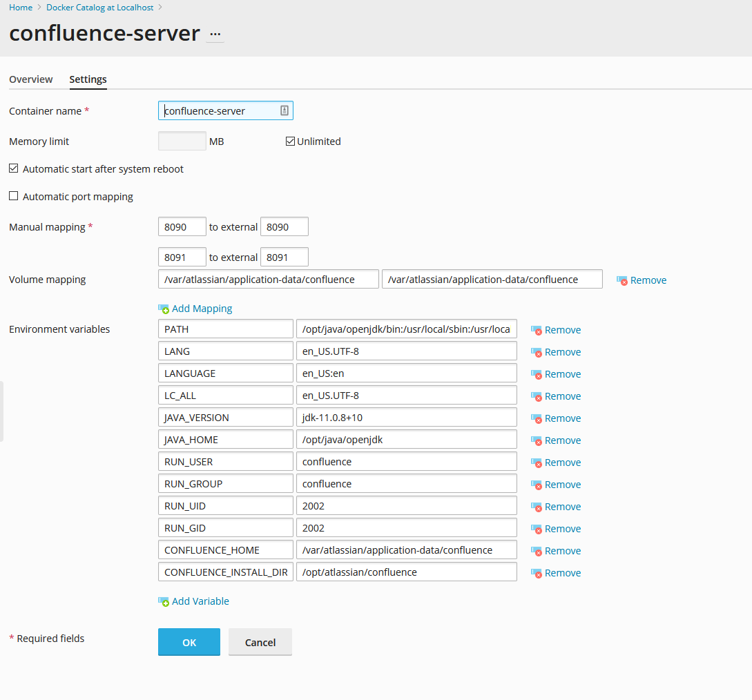Click the remove icon beside LANG variable
The width and height of the screenshot is (752, 700).
536,352
